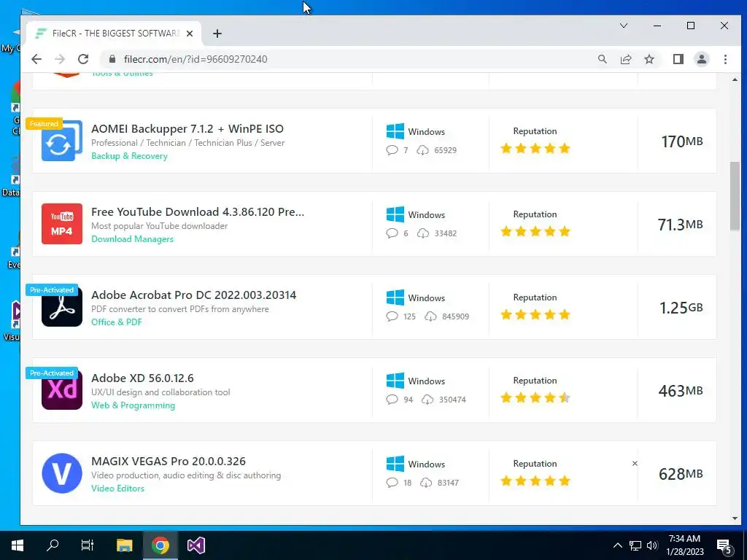Screen dimensions: 747x560
Task: Close the FileCR browser tab
Action: point(190,34)
